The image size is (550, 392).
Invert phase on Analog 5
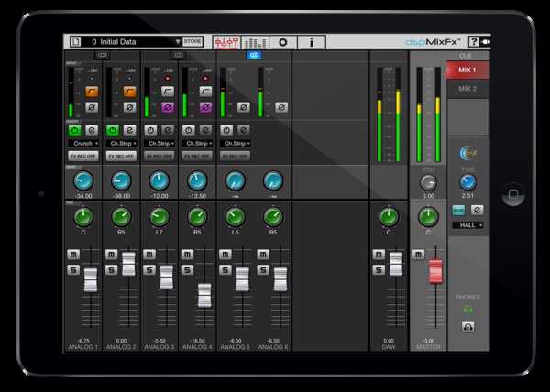(x=244, y=107)
